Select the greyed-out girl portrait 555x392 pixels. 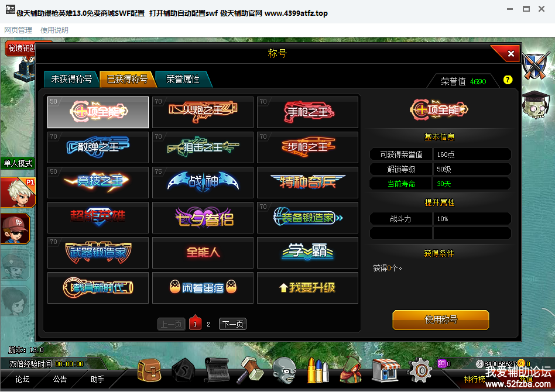click(14, 301)
